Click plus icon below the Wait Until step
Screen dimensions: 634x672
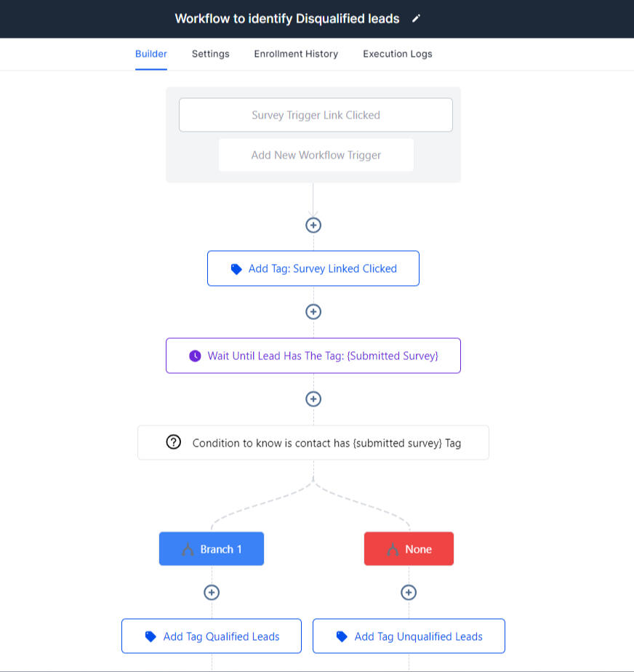[x=313, y=399]
